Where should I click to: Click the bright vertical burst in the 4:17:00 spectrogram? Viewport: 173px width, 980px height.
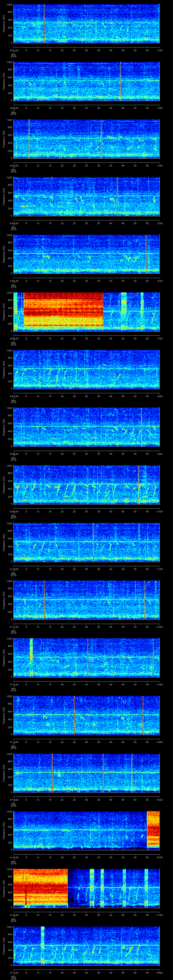43,945
